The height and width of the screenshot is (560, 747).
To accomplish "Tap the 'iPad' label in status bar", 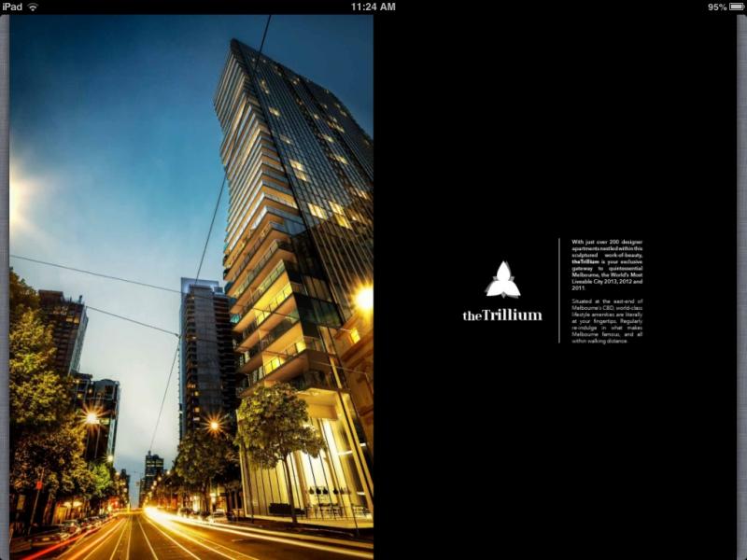I will (x=12, y=7).
